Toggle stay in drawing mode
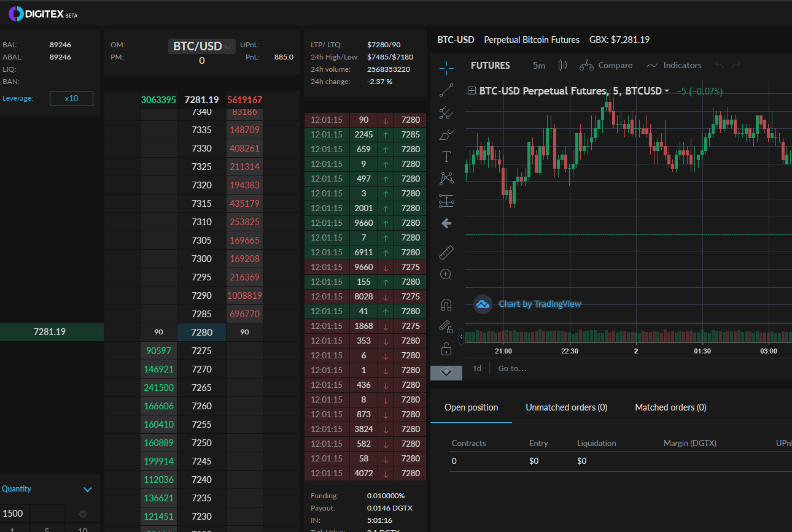 446,327
